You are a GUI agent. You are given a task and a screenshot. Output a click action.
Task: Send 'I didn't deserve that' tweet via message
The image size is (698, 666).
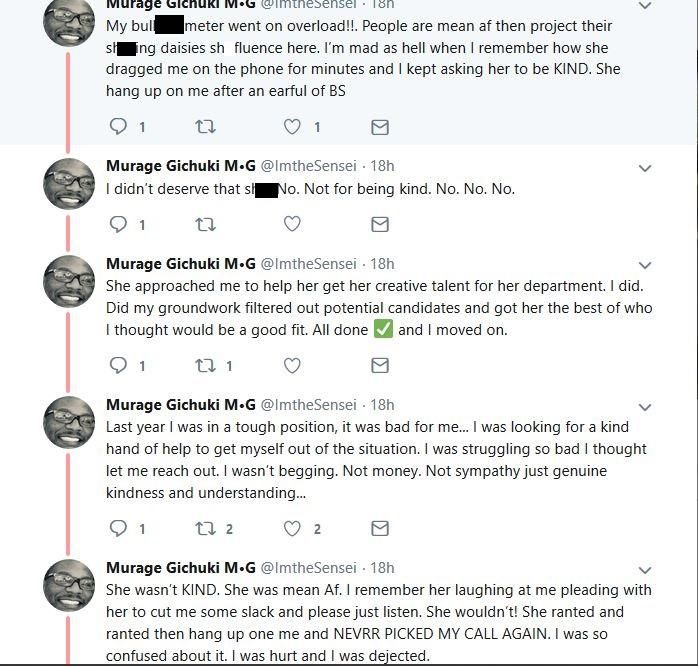pyautogui.click(x=380, y=225)
